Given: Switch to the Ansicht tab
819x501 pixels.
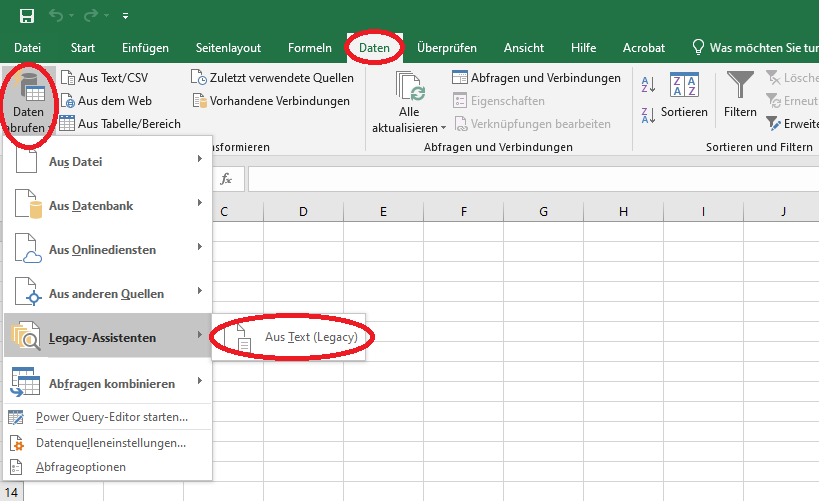Looking at the screenshot, I should click(x=524, y=48).
